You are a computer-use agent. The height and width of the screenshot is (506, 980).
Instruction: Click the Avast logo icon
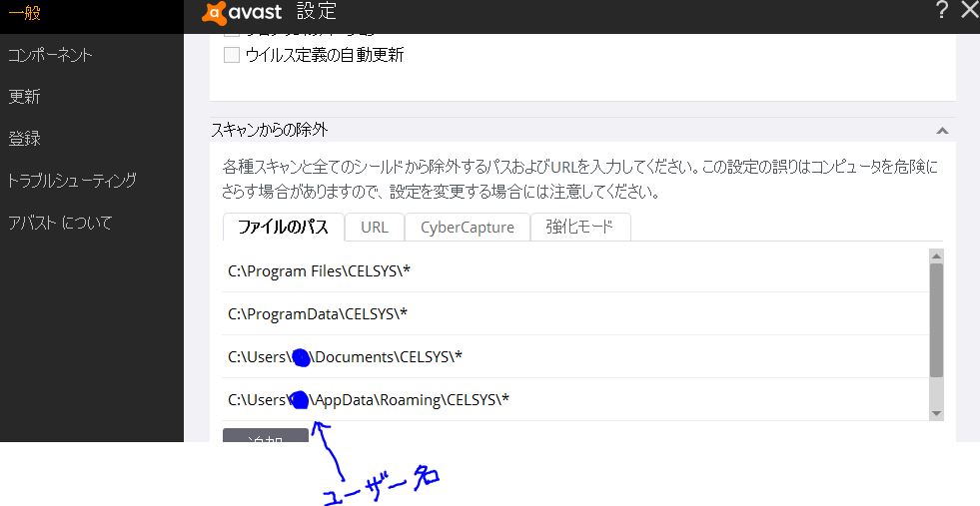[x=214, y=13]
